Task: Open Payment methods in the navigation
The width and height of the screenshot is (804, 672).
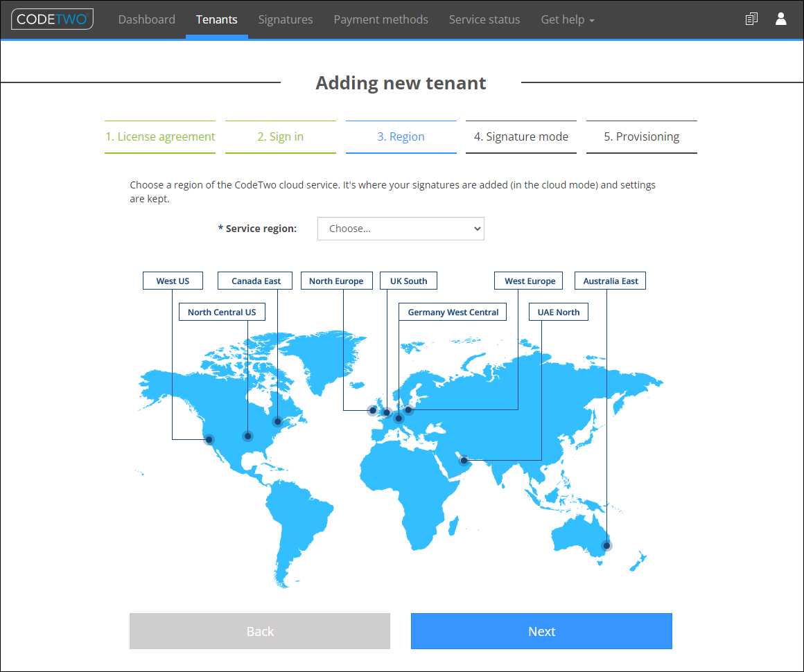Action: pos(381,19)
